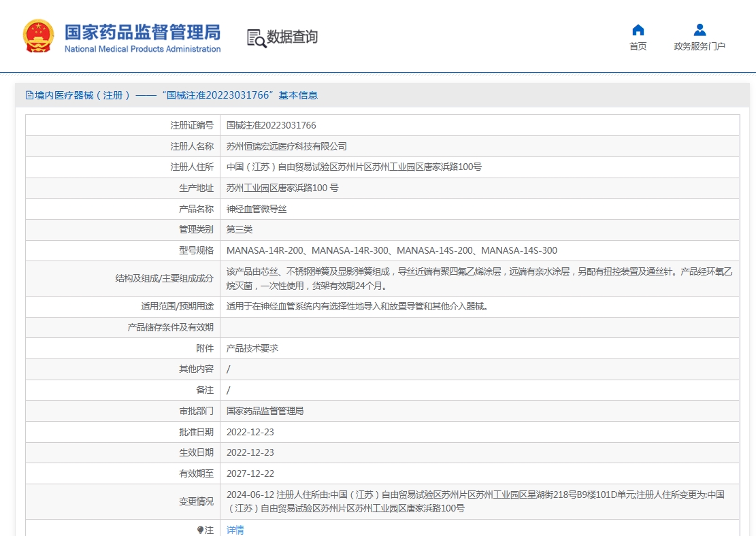Click management category 第三类
Image resolution: width=756 pixels, height=536 pixels.
pos(240,229)
